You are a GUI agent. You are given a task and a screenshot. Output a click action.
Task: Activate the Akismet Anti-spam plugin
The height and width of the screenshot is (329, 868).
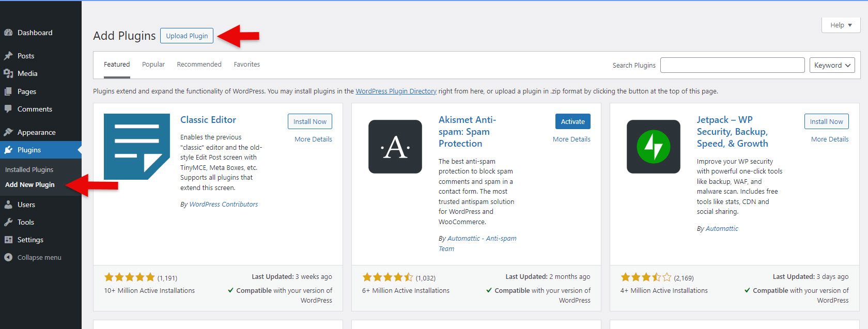pyautogui.click(x=572, y=121)
